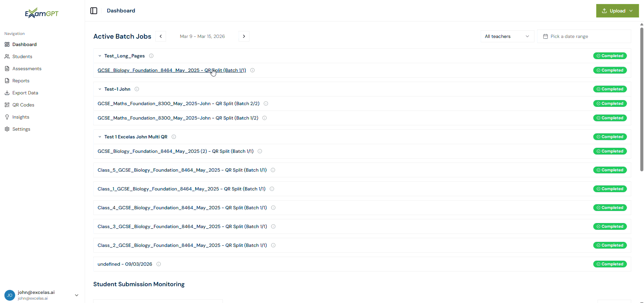The width and height of the screenshot is (644, 303).
Task: Open GCSE_Biology_Foundation QR Split (Batch 1/1) link
Action: [x=171, y=70]
